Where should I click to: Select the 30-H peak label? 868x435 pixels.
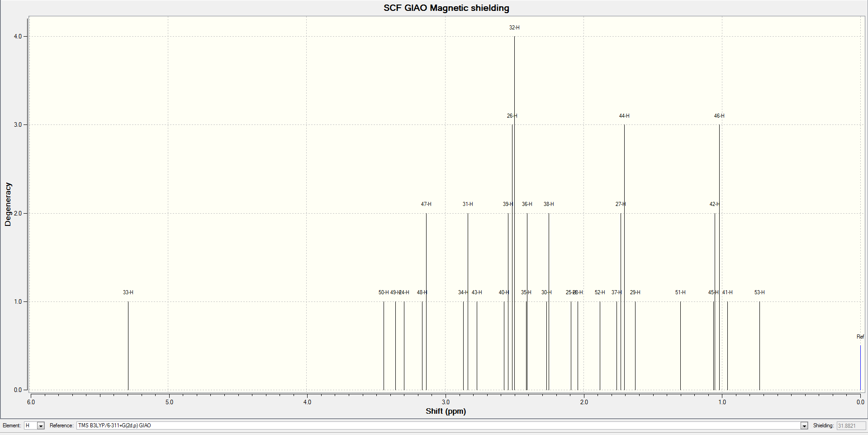pos(546,292)
